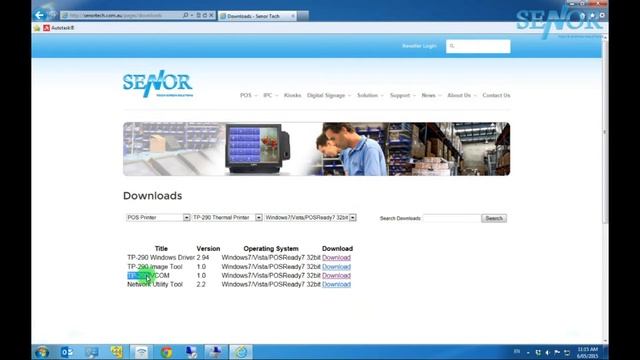Open the Digital Signage navigation menu
This screenshot has width=640, height=360.
tap(329, 95)
